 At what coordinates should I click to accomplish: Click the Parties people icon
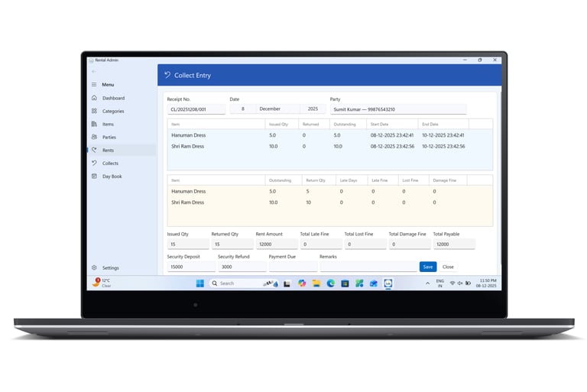(x=94, y=137)
